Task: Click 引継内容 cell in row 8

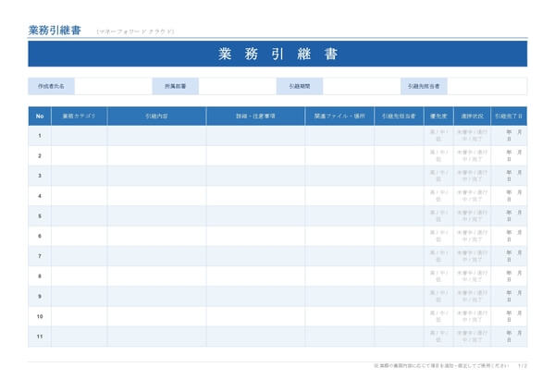Action: [x=156, y=276]
